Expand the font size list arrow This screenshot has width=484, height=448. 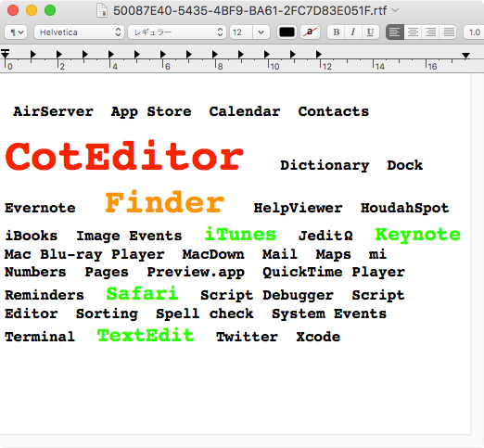(x=261, y=32)
